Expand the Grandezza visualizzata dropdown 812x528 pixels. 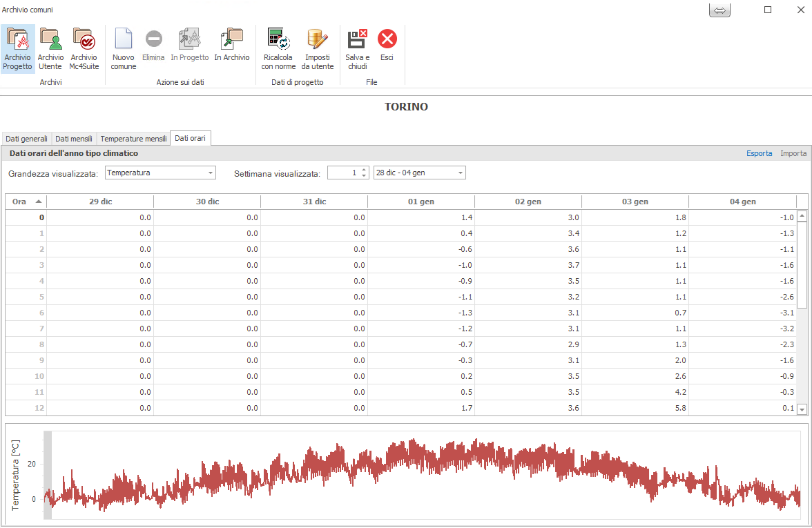[210, 173]
